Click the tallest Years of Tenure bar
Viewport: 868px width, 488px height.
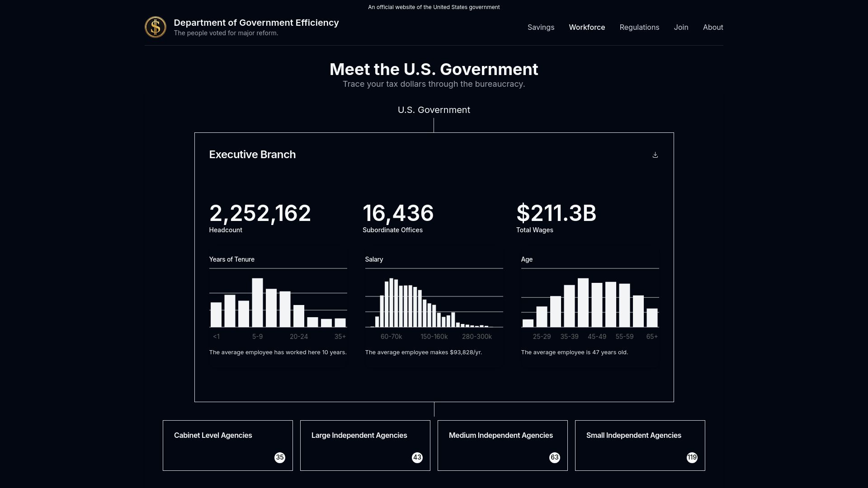pos(257,303)
